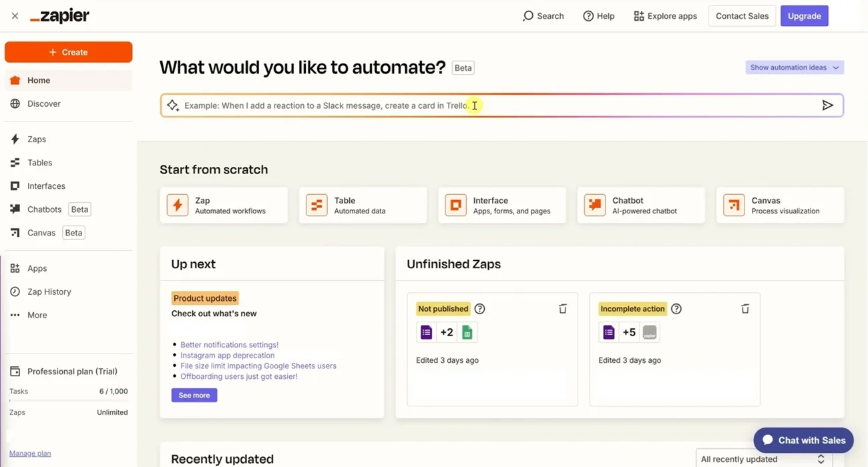Switch to the Discover sidebar section
Viewport: 868px width, 467px height.
[x=43, y=103]
